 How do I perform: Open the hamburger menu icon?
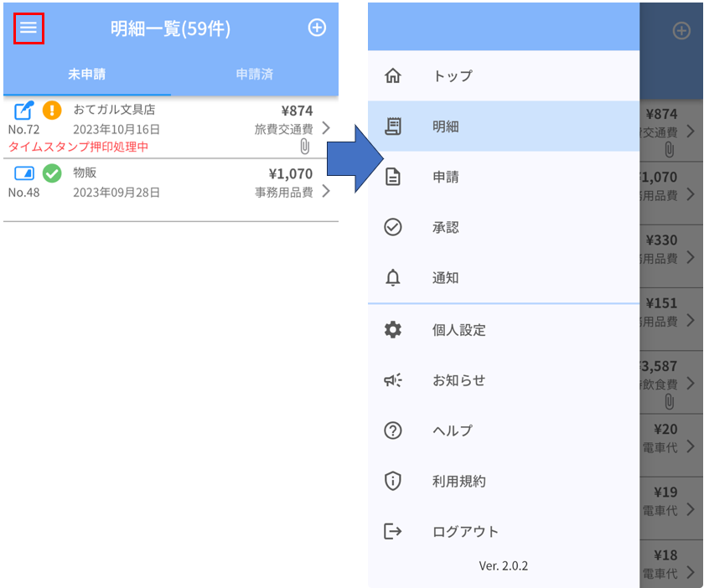click(x=28, y=28)
